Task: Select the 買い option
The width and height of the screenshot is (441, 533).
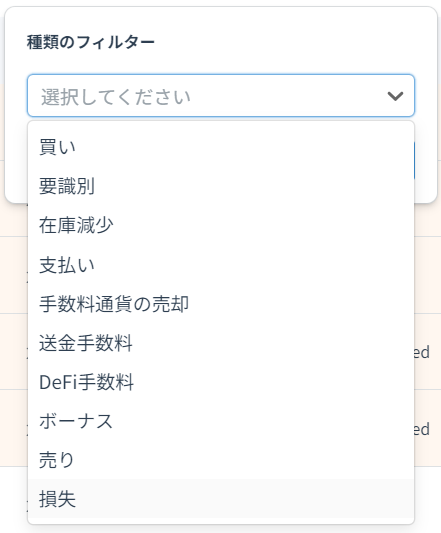Action: click(x=221, y=147)
